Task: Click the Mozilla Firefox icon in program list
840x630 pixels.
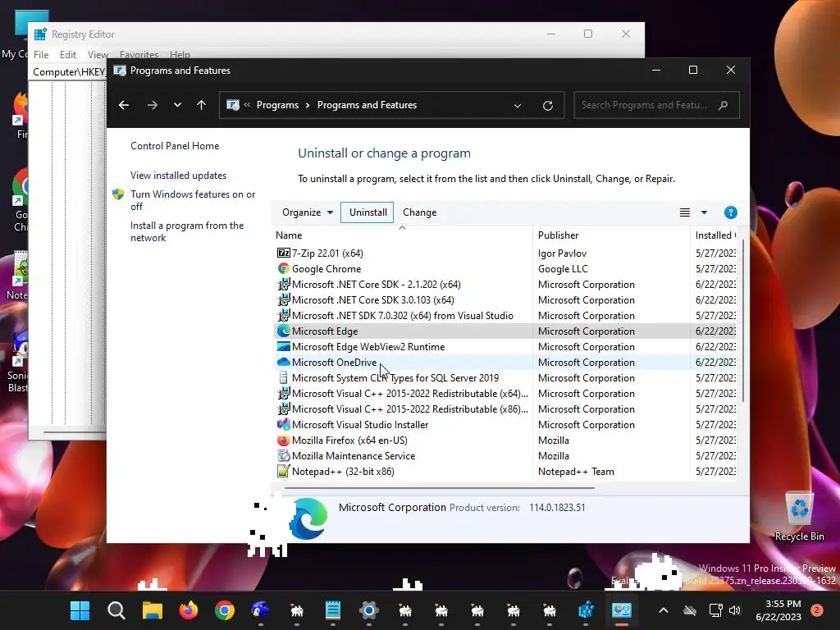Action: (283, 440)
